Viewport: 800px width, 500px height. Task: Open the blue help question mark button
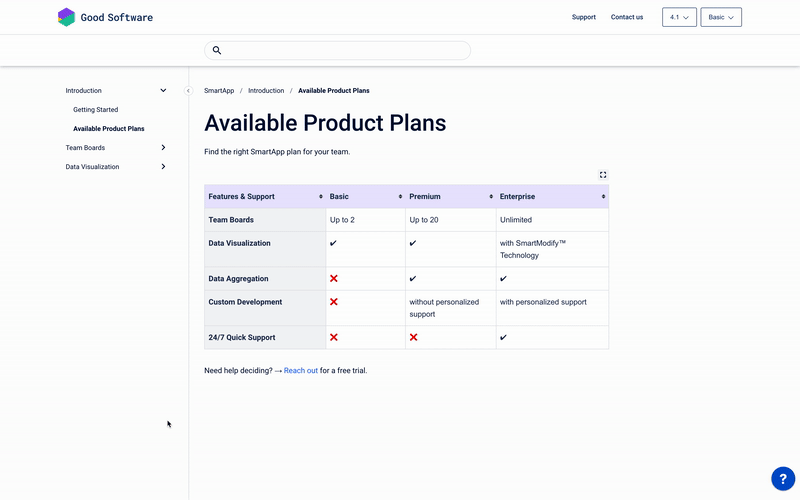[782, 478]
